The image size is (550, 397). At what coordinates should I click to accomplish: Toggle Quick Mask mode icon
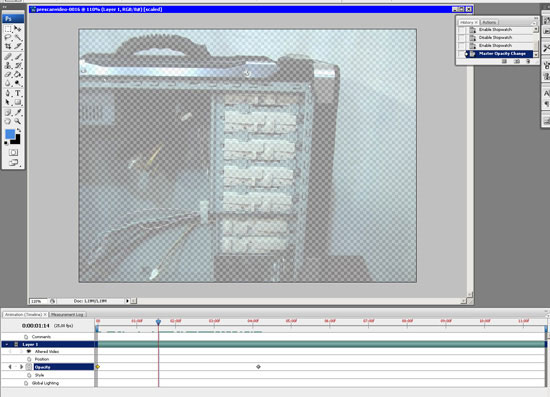[13, 152]
